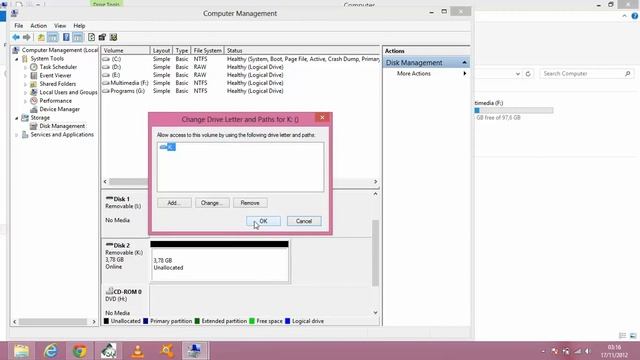The height and width of the screenshot is (360, 640).
Task: Open the View menu
Action: click(60, 26)
